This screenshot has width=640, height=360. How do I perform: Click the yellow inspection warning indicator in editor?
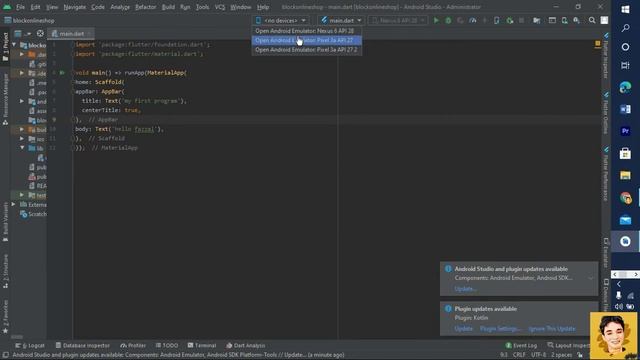[598, 43]
